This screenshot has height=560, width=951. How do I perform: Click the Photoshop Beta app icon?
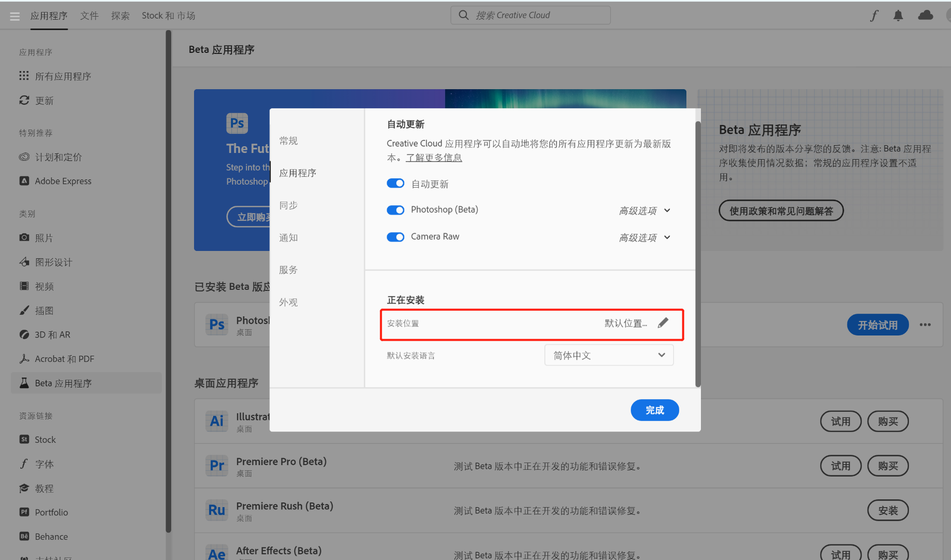217,325
